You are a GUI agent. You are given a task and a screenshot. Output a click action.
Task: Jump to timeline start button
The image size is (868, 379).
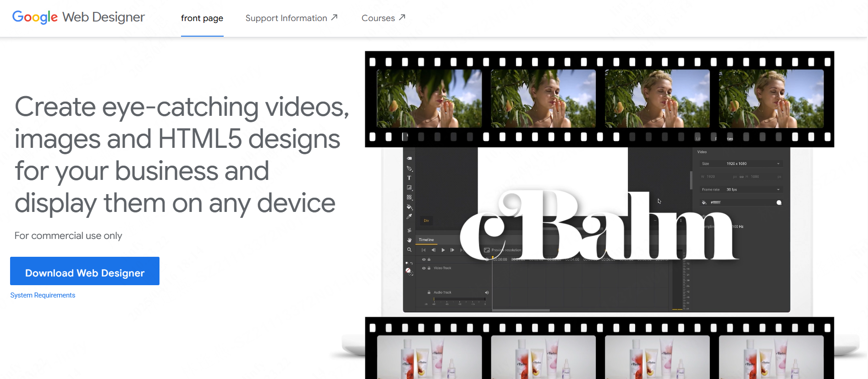[423, 250]
